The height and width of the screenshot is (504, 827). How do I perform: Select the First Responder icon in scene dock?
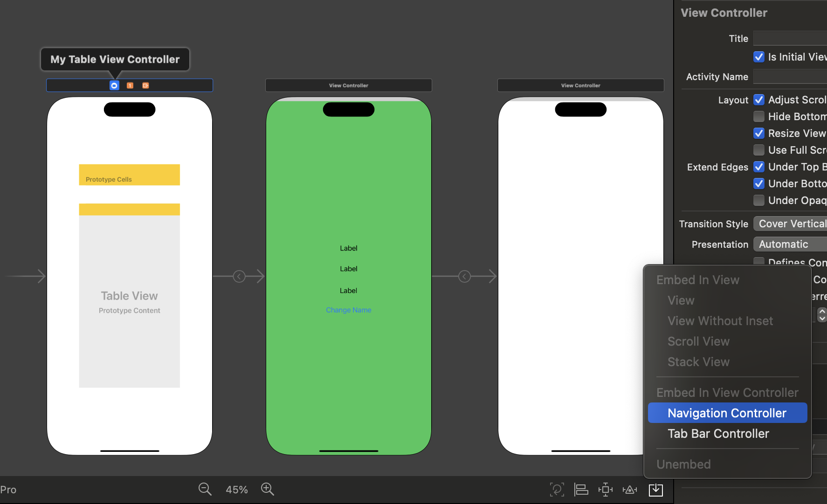coord(130,85)
